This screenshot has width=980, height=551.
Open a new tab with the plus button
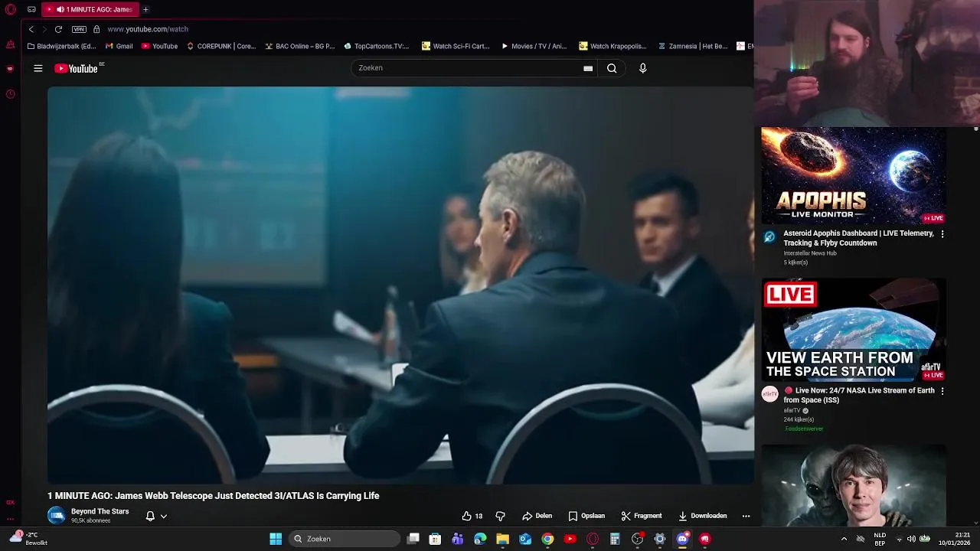[x=145, y=9]
